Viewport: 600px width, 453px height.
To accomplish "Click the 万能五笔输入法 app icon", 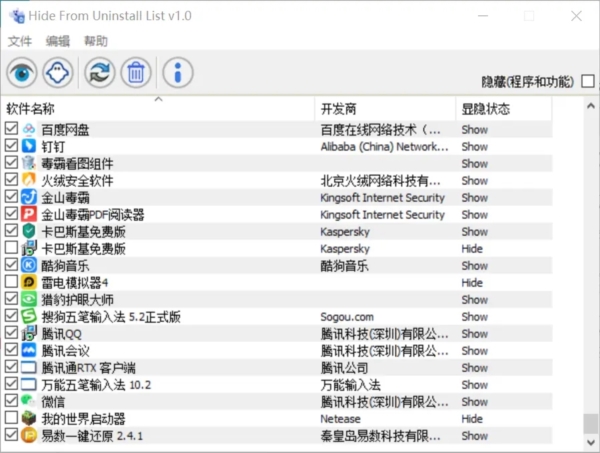I will (x=29, y=385).
